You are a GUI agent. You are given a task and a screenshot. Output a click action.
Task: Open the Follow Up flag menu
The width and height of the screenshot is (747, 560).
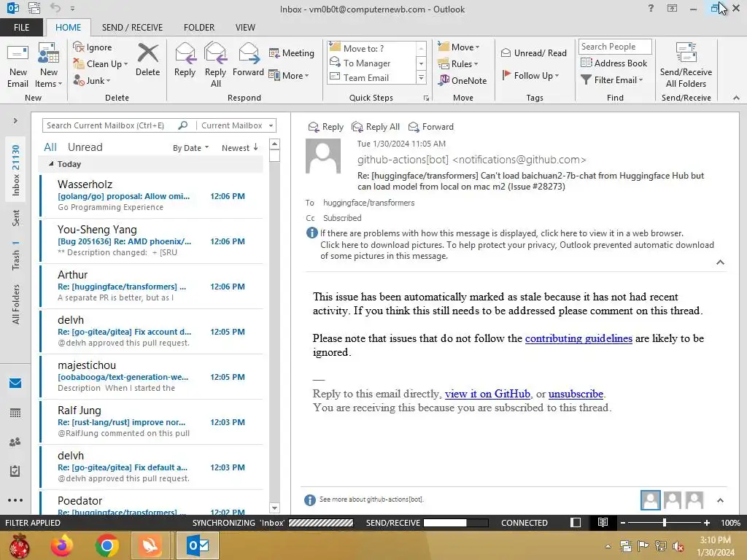[531, 75]
